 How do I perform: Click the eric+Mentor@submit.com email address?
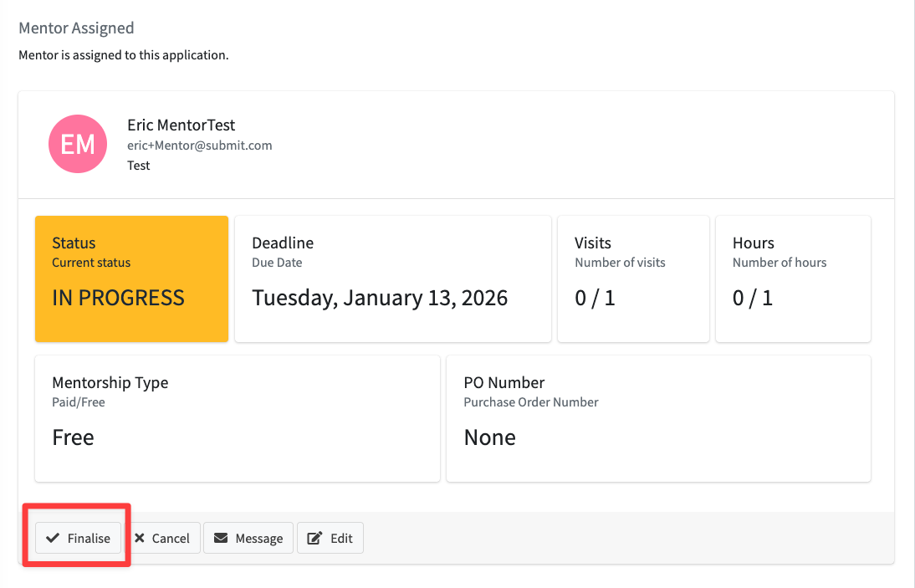tap(199, 146)
